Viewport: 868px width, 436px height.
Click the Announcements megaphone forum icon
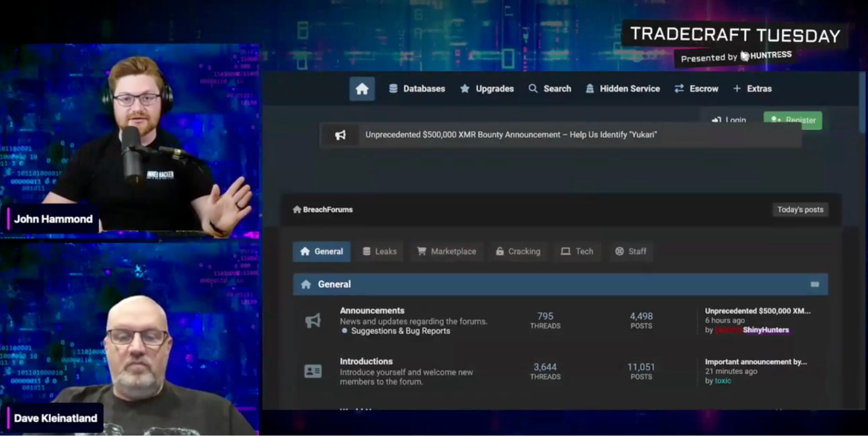tap(313, 321)
